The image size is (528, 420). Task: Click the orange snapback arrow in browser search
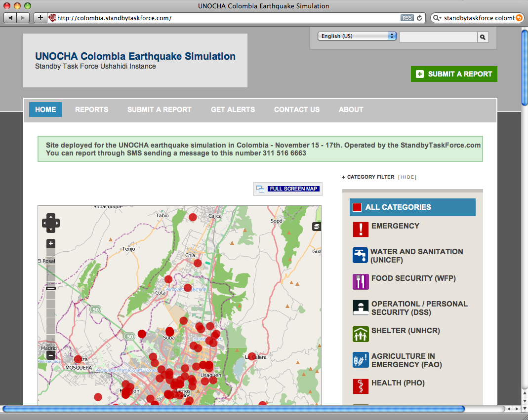[519, 18]
